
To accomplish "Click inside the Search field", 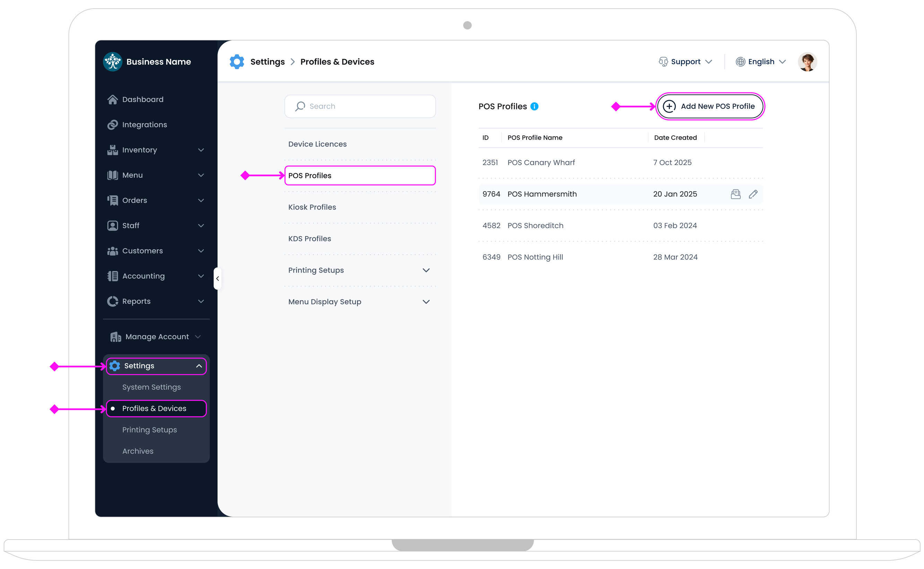I will 359,106.
